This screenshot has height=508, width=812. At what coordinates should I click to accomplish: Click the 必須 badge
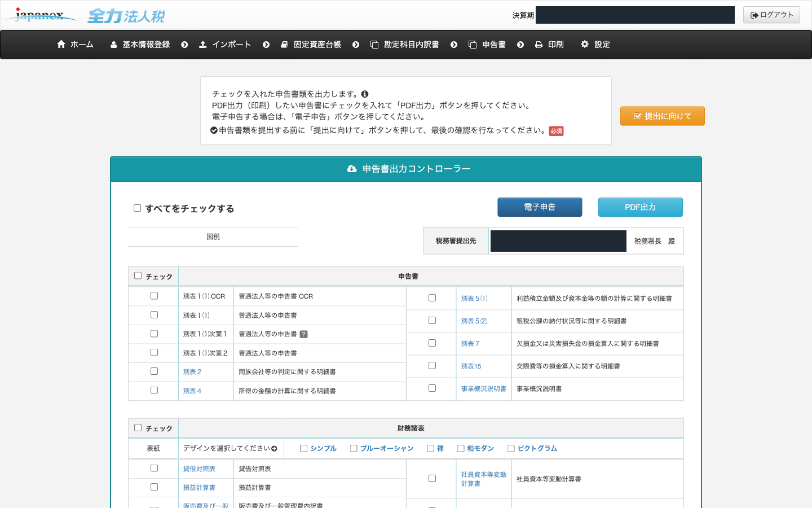coord(556,131)
